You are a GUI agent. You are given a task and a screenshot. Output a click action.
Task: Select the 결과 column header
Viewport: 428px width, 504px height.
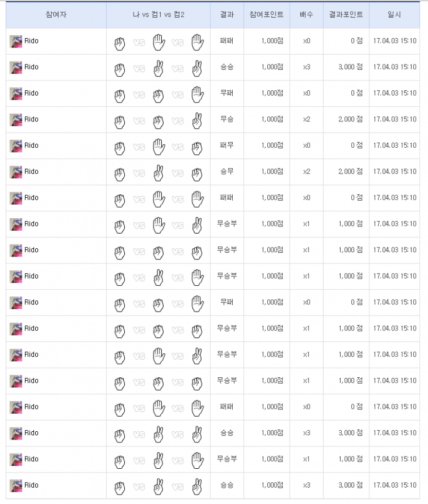[227, 14]
